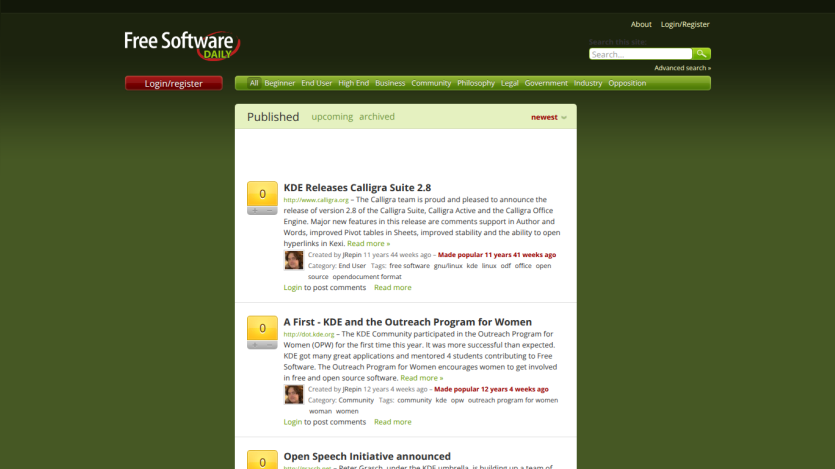The height and width of the screenshot is (469, 835).
Task: Open the Advanced search link
Action: pos(682,68)
